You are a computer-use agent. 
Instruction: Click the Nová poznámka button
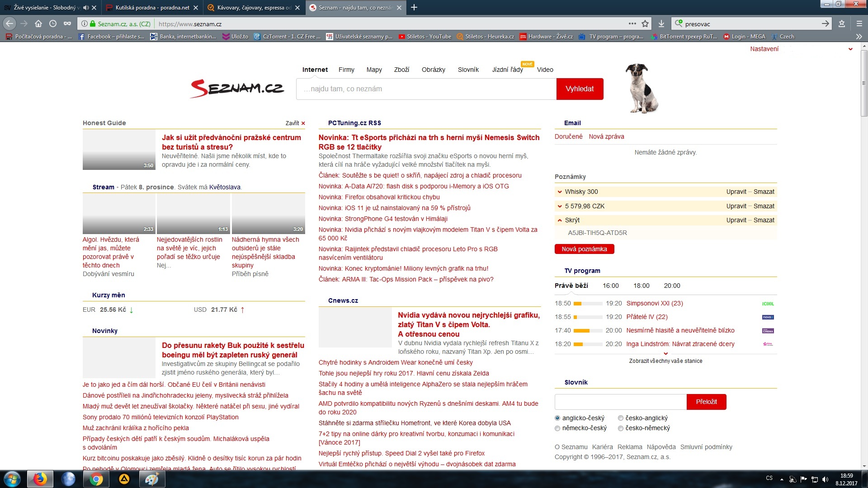[x=584, y=249]
